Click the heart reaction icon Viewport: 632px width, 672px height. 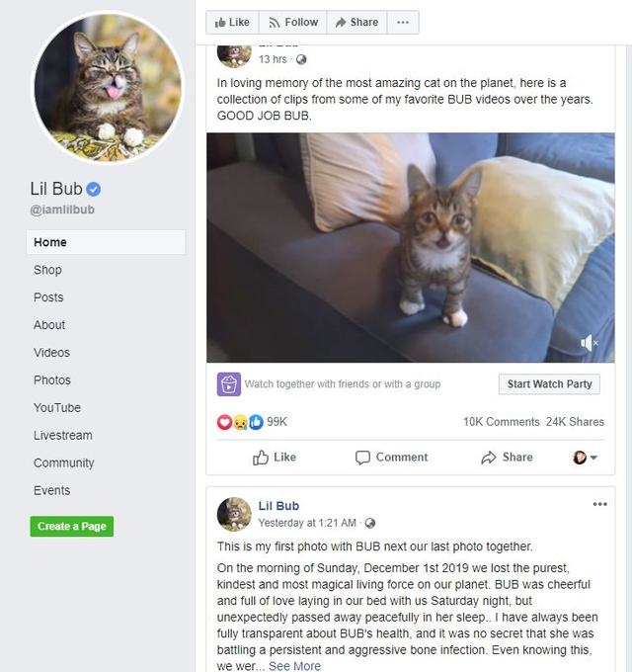224,422
